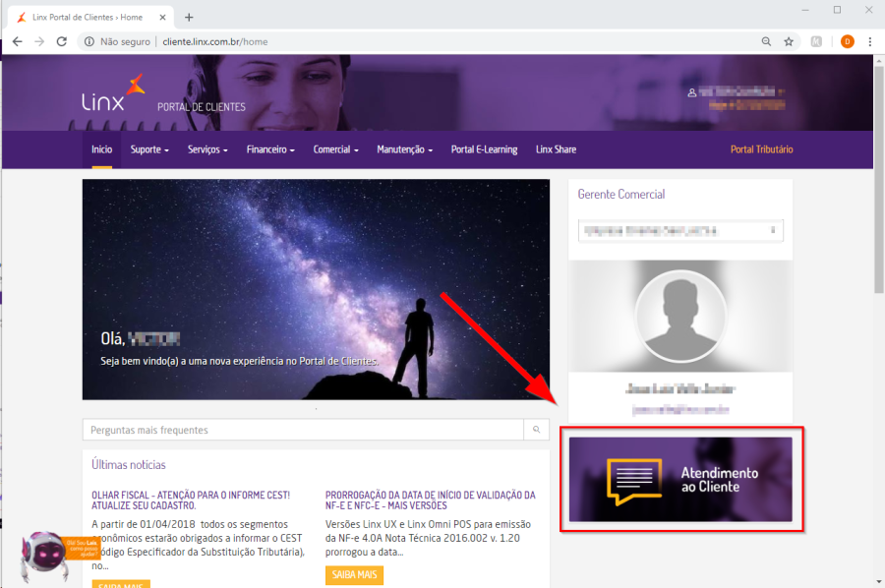This screenshot has width=885, height=588.
Task: Click SAIBA MAIS under the NF-e news
Action: (x=354, y=575)
